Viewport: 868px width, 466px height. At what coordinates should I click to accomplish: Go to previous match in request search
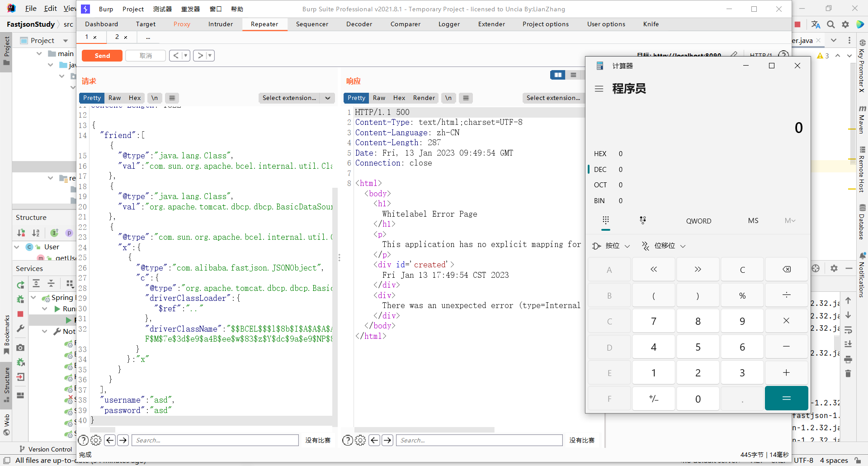click(110, 440)
